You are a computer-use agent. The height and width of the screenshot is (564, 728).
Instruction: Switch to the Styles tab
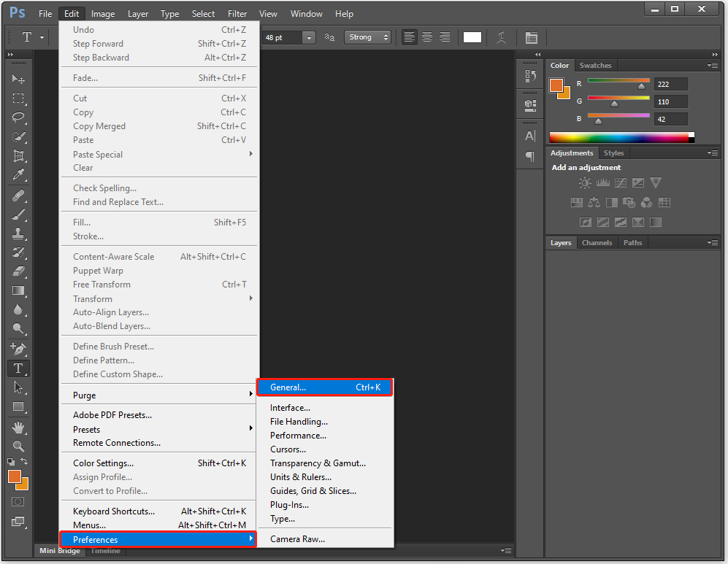point(614,152)
